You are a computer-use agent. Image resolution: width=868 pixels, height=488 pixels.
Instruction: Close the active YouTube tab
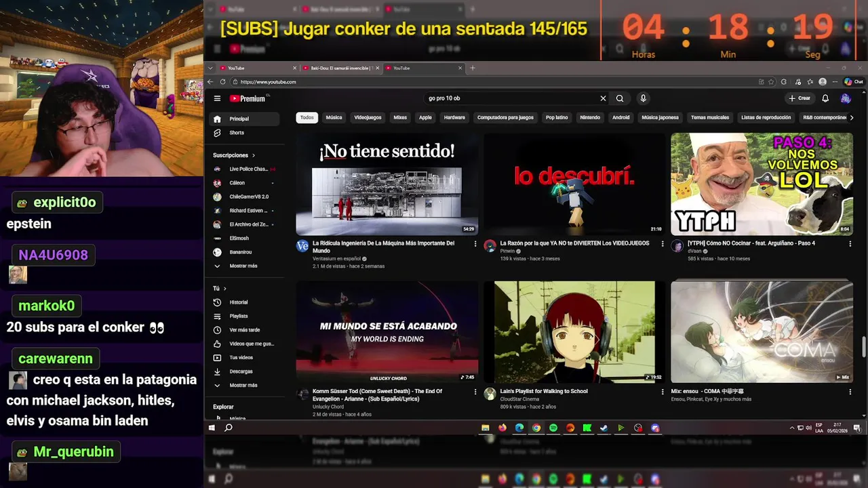pos(460,68)
